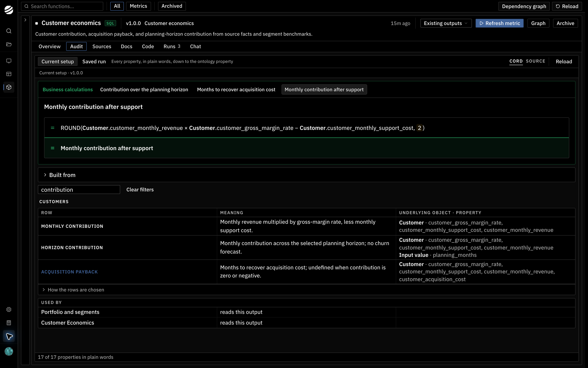
Task: Click the Search functions field
Action: (62, 6)
